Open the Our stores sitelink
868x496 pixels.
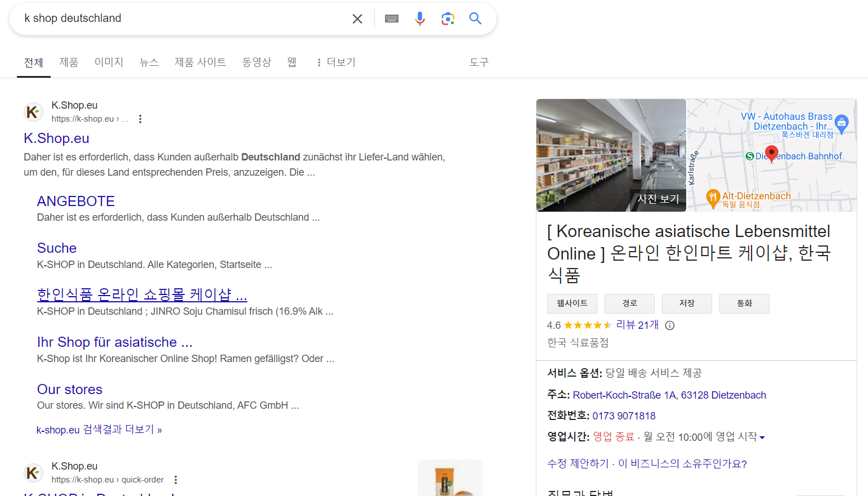[x=70, y=390]
